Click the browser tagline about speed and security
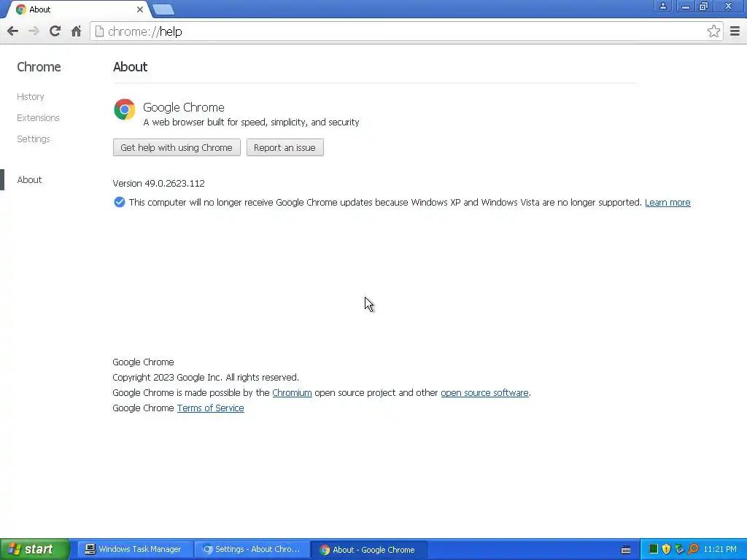This screenshot has height=560, width=747. tap(251, 122)
